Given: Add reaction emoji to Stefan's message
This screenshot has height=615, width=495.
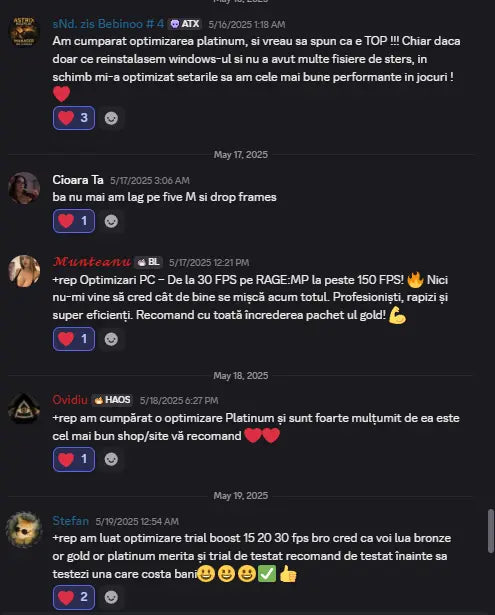Looking at the screenshot, I should tap(111, 597).
